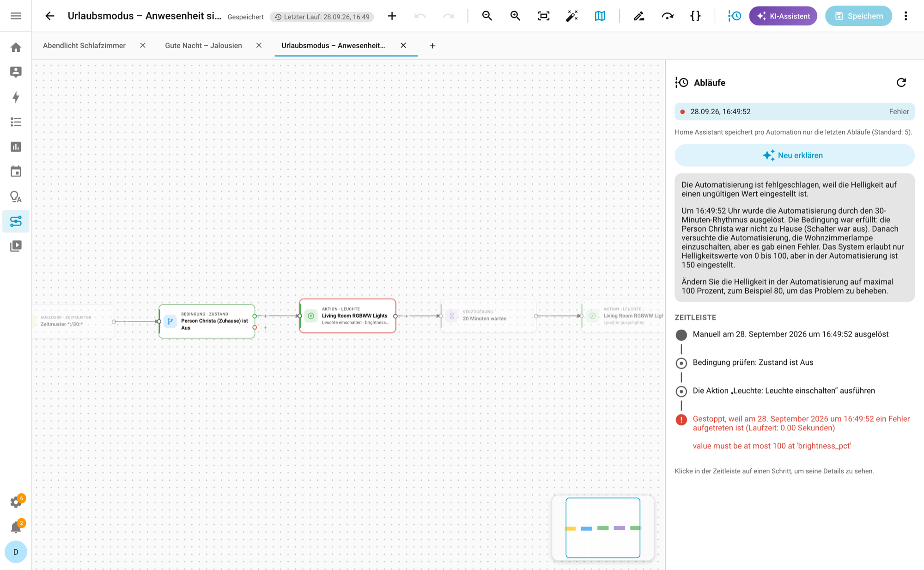The height and width of the screenshot is (570, 924).
Task: Switch to Abendlicht Schlafzimmer tab
Action: 84,45
